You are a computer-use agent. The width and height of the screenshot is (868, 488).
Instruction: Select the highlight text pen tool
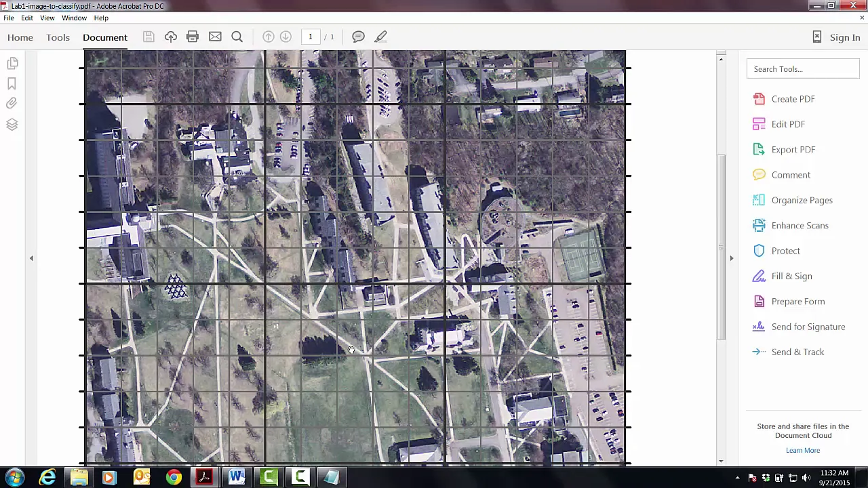[381, 37]
